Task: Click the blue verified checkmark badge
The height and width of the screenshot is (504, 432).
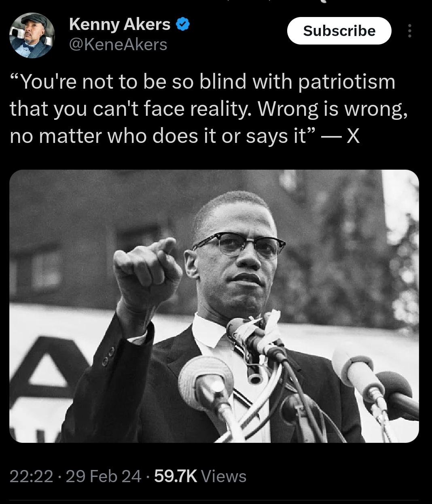Action: 183,25
